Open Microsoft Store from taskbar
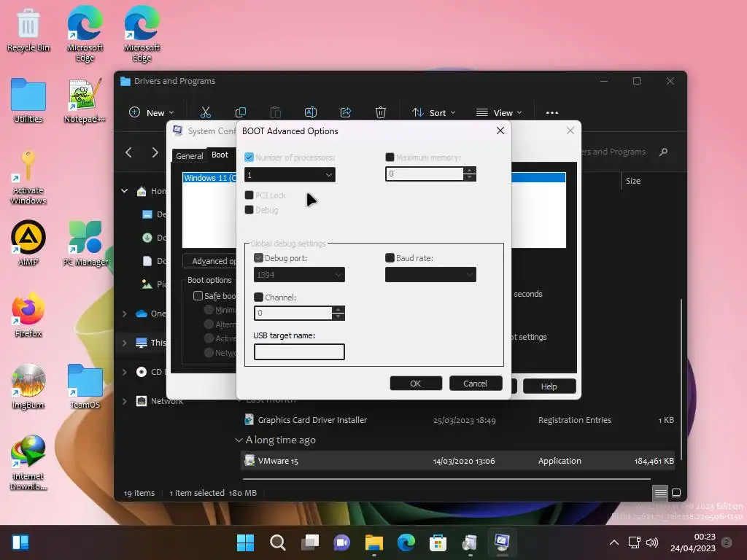The height and width of the screenshot is (560, 747). click(438, 542)
